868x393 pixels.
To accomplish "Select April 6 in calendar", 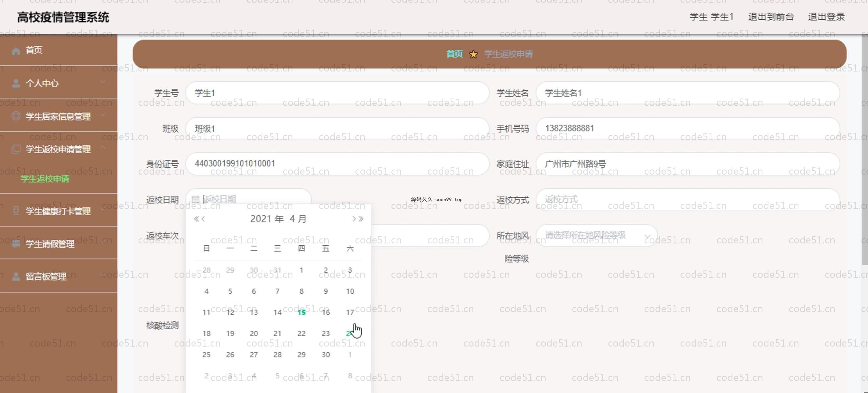I will point(254,291).
